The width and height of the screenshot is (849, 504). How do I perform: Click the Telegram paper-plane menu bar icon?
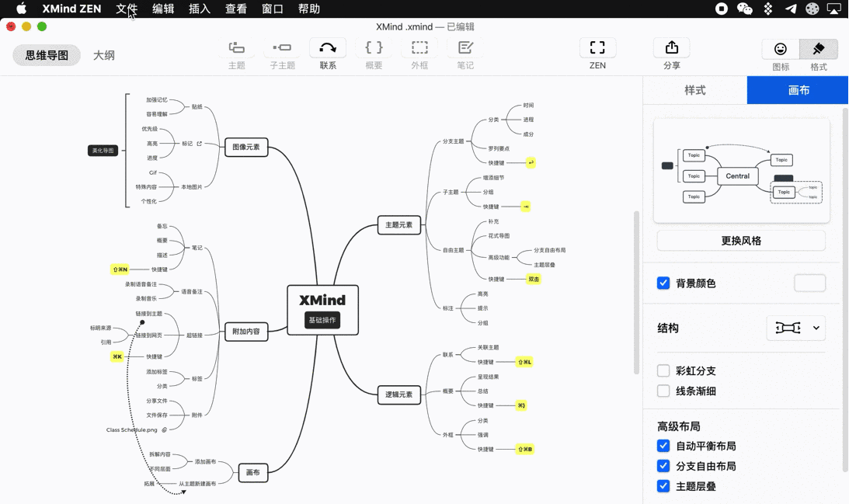pyautogui.click(x=791, y=9)
